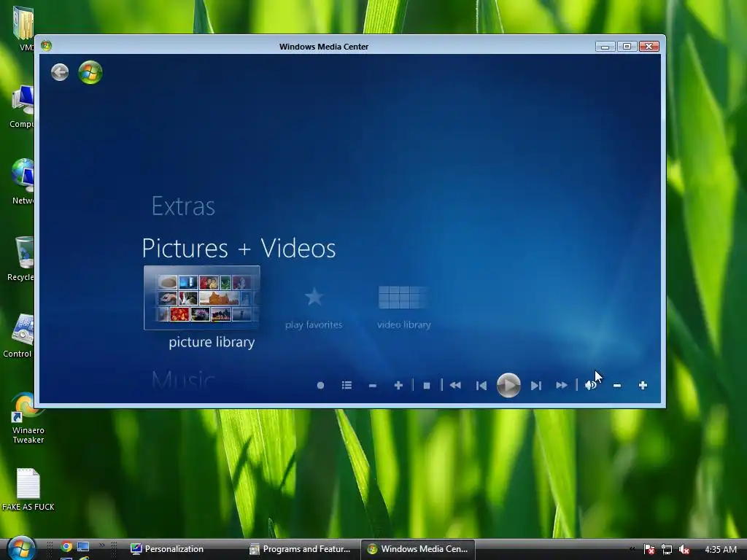Decrease volume with the minus button
The image size is (747, 560).
click(617, 385)
